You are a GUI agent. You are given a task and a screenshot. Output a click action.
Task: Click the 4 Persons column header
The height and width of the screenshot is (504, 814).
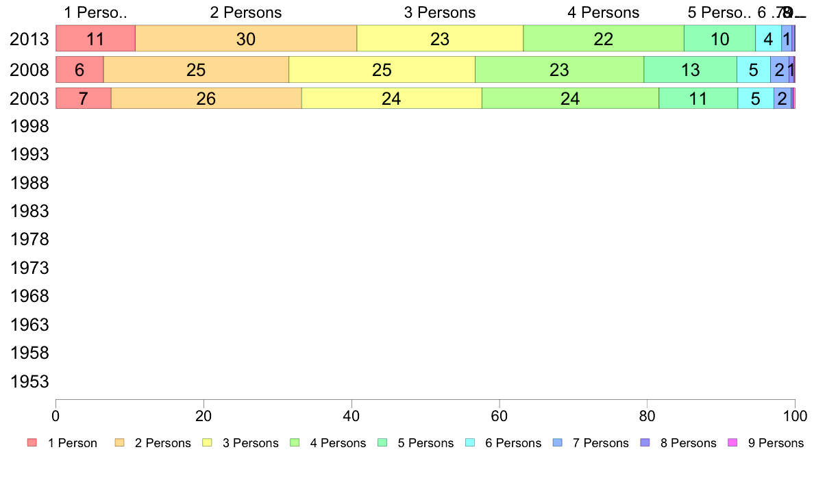pyautogui.click(x=603, y=12)
